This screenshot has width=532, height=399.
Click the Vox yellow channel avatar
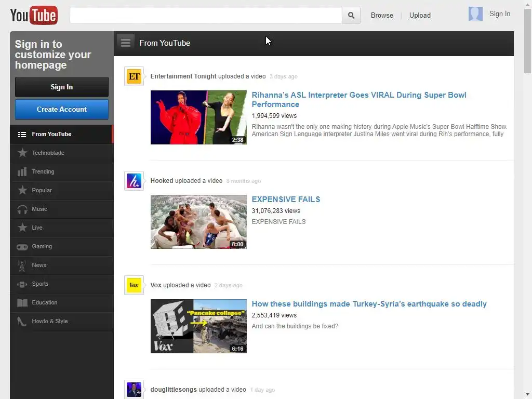point(134,285)
